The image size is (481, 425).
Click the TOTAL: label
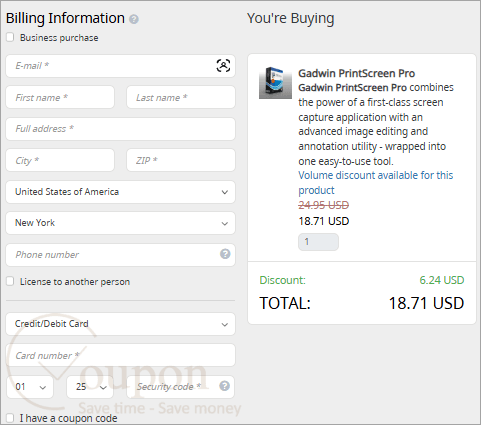tap(285, 303)
